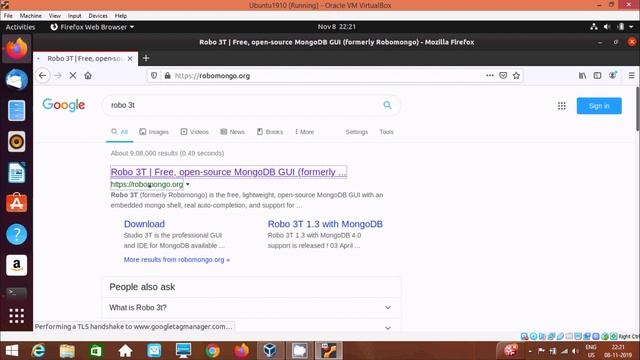Open Firefox library icon
The image size is (640, 360).
point(582,76)
